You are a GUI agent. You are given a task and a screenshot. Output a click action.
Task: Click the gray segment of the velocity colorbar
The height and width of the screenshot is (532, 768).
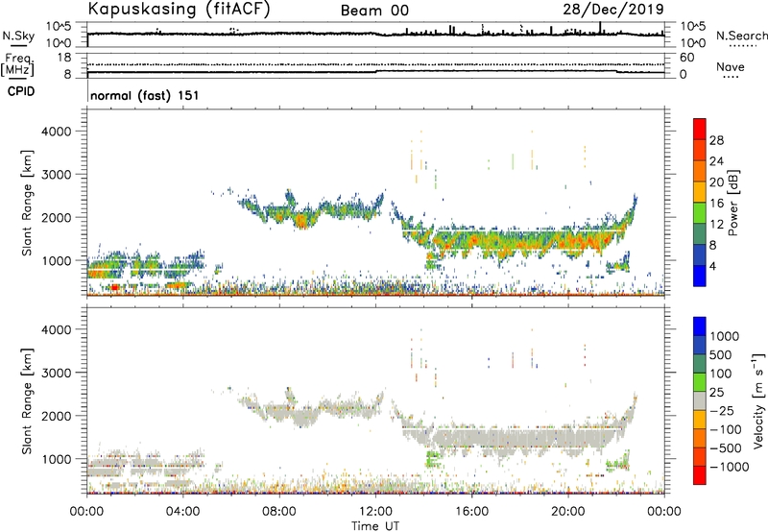click(x=700, y=400)
